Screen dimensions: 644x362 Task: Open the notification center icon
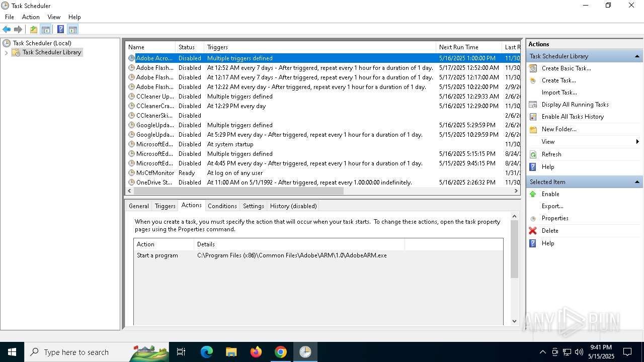(x=627, y=352)
